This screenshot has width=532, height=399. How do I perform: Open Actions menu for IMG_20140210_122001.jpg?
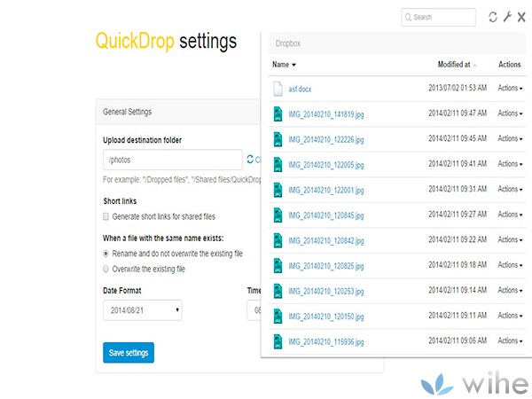pyautogui.click(x=510, y=189)
